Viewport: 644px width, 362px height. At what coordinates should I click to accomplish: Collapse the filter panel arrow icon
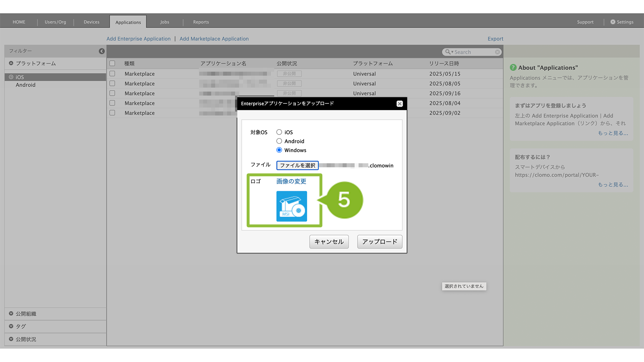click(102, 51)
